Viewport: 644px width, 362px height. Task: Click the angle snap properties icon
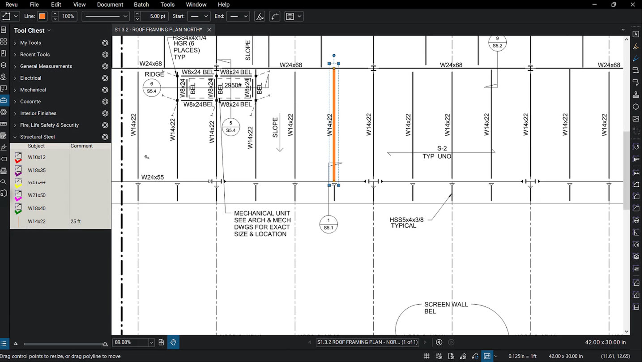pos(259,16)
